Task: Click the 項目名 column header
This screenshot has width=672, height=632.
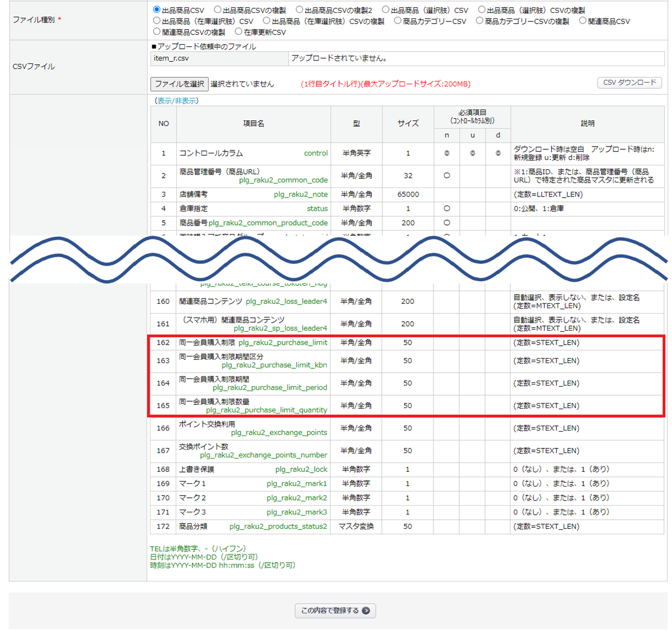Action: pos(253,124)
